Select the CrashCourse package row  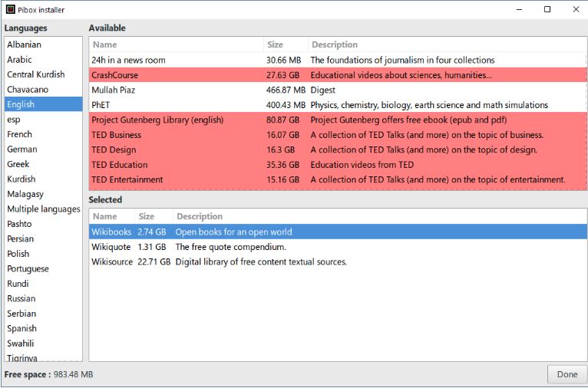click(338, 75)
